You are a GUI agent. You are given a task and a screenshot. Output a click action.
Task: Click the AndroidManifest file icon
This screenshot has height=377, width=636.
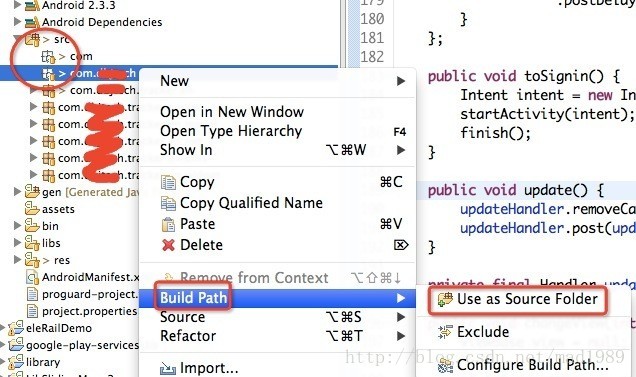pos(32,277)
